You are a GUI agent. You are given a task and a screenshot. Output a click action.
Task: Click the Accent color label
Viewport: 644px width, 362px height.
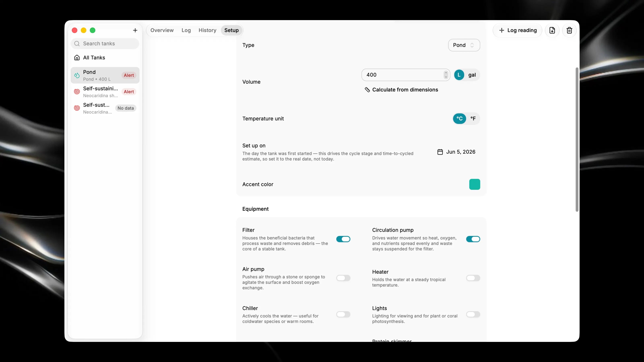[x=258, y=184]
